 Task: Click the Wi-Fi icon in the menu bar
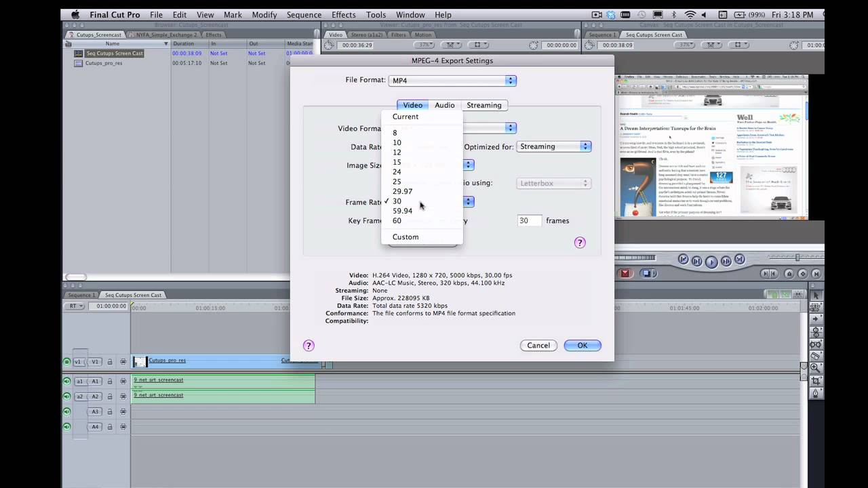[690, 15]
